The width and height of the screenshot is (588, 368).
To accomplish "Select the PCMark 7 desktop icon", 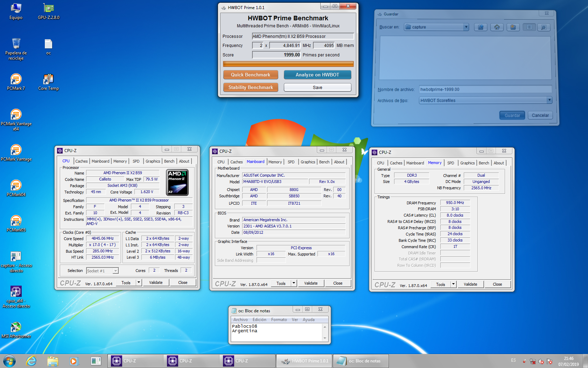I will [x=16, y=82].
